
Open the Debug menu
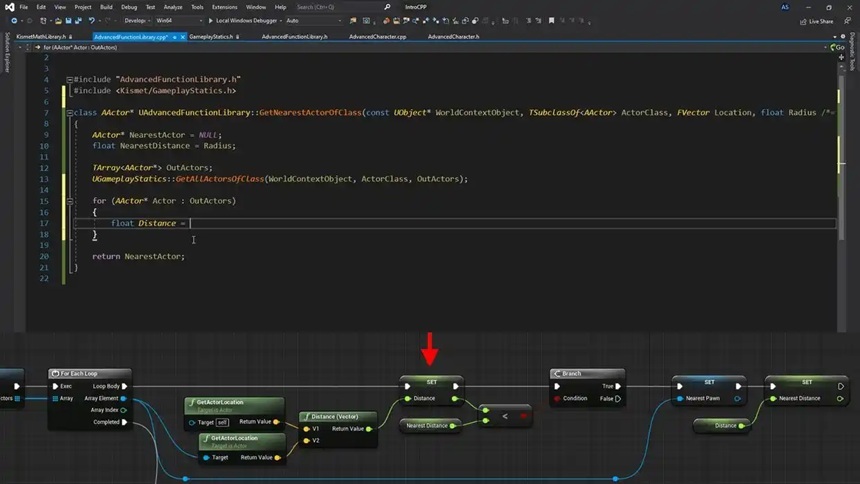coord(129,7)
